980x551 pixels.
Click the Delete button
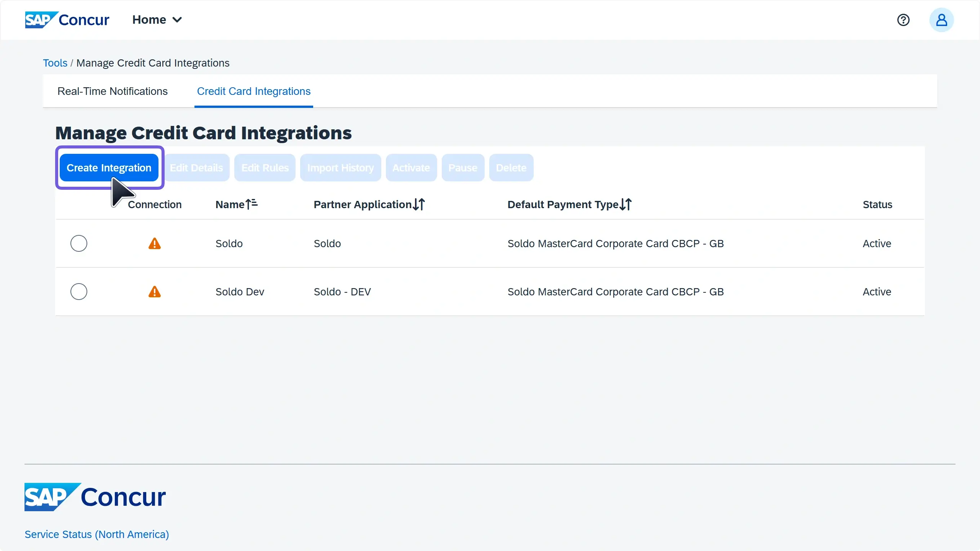pyautogui.click(x=511, y=168)
